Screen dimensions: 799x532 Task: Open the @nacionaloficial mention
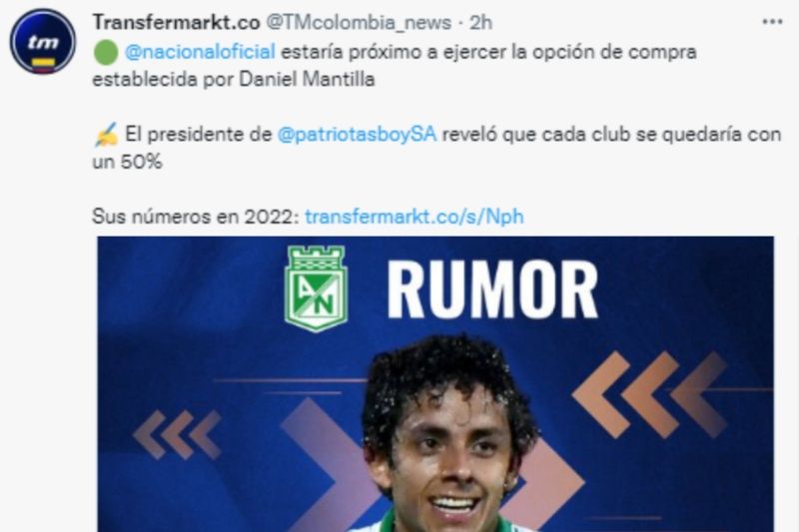200,52
